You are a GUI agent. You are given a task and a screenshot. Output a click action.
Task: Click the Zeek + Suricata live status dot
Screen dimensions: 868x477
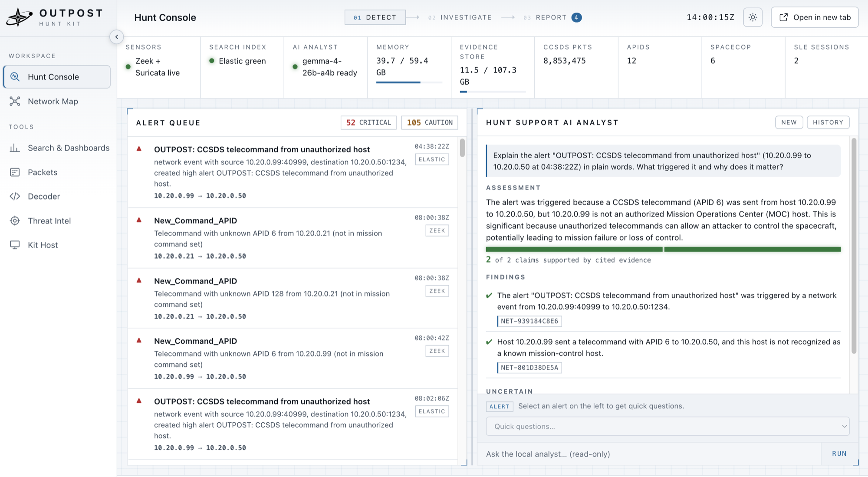click(x=128, y=67)
